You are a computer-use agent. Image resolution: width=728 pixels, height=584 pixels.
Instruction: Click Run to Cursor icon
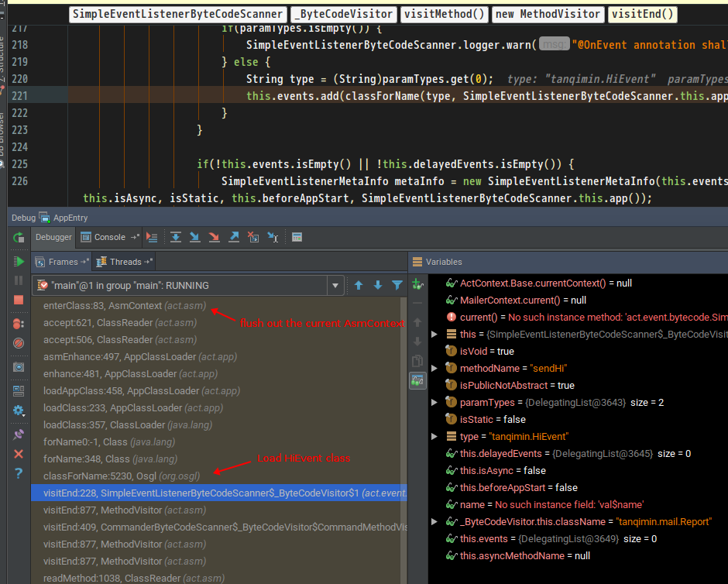[x=273, y=237]
